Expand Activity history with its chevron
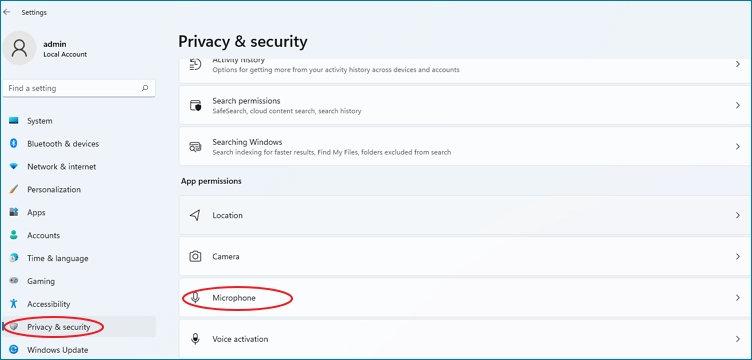This screenshot has width=752, height=360. pos(738,64)
